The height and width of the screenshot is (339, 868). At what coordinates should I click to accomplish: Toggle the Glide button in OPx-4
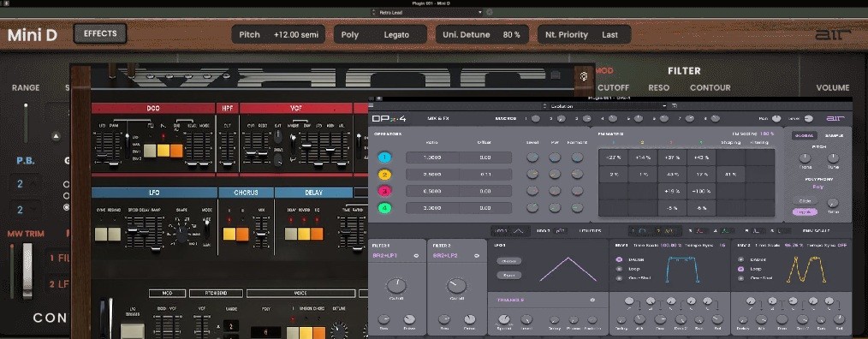click(805, 201)
